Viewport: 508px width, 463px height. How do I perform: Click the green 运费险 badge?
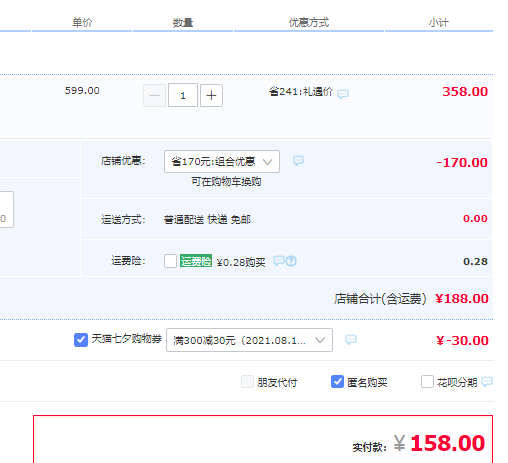(196, 261)
